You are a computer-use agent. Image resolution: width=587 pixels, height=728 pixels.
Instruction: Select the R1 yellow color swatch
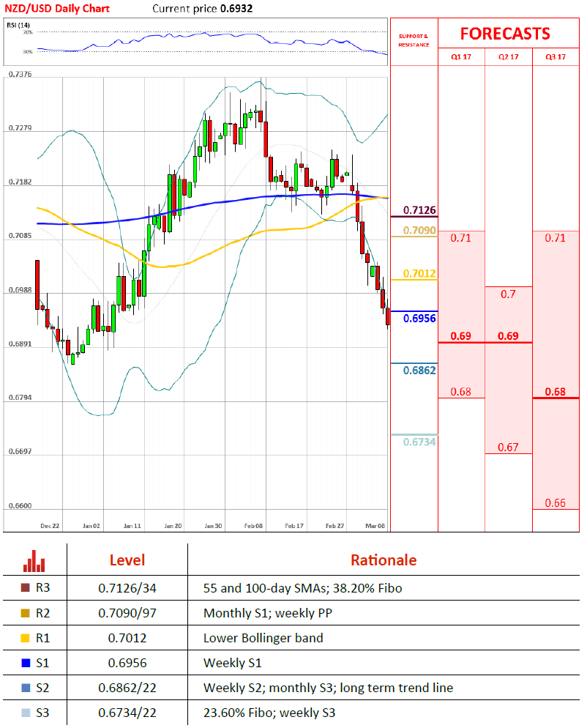pos(26,638)
